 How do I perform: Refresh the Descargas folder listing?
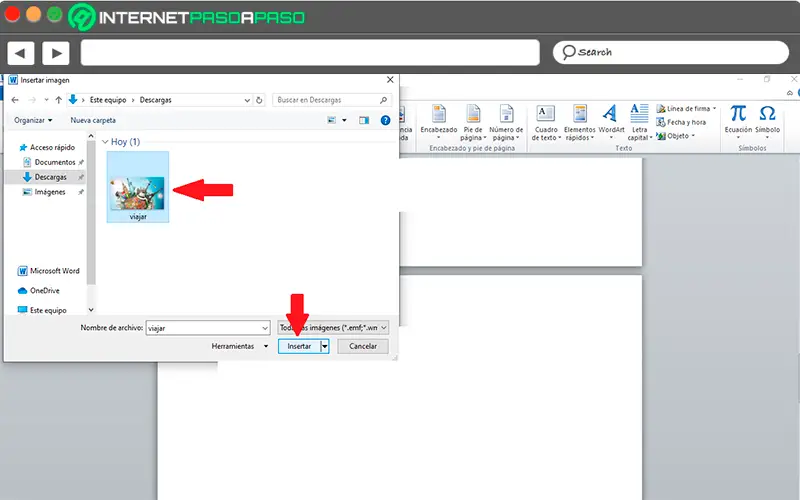(259, 100)
